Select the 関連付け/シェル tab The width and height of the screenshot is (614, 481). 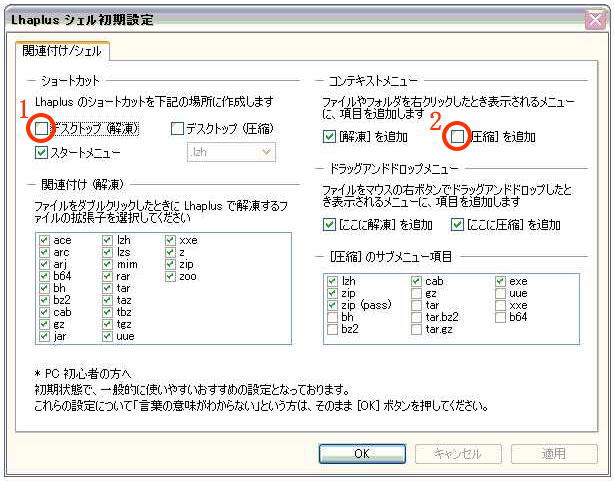click(x=62, y=51)
